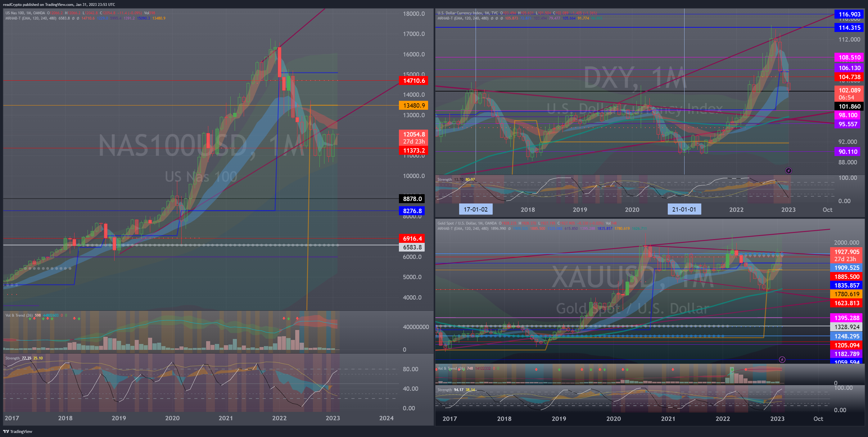The height and width of the screenshot is (437, 868).
Task: Click the orange 1780.619 level label
Action: tap(846, 294)
